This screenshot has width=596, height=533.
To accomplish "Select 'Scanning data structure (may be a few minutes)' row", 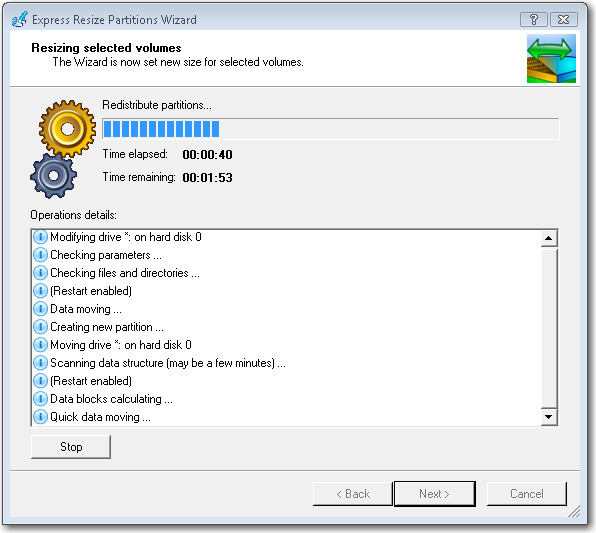I will coord(286,363).
